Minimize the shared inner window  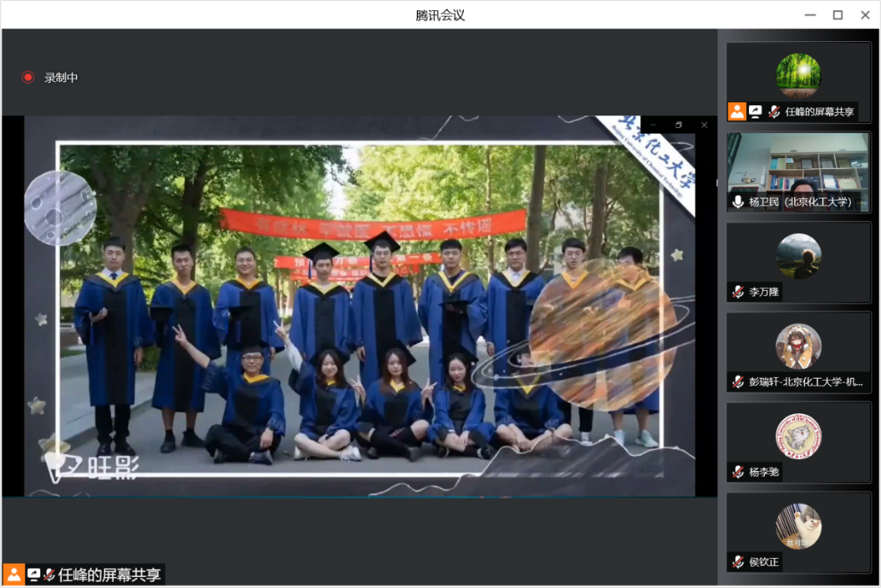pos(653,125)
